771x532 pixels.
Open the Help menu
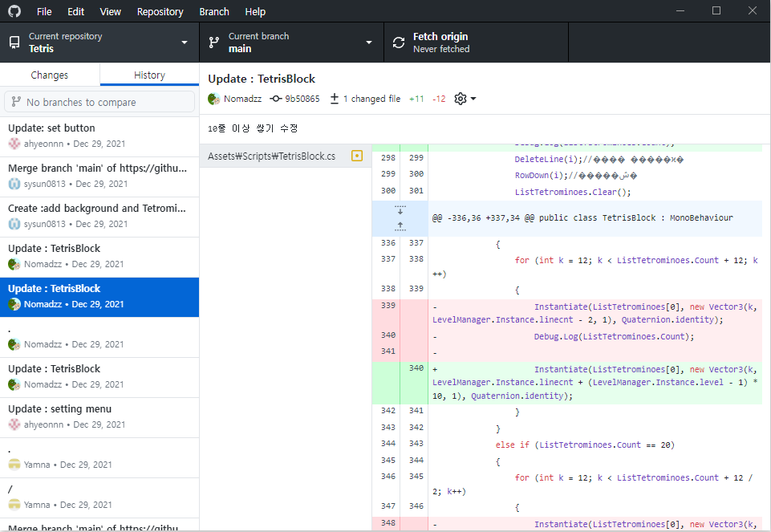[255, 12]
